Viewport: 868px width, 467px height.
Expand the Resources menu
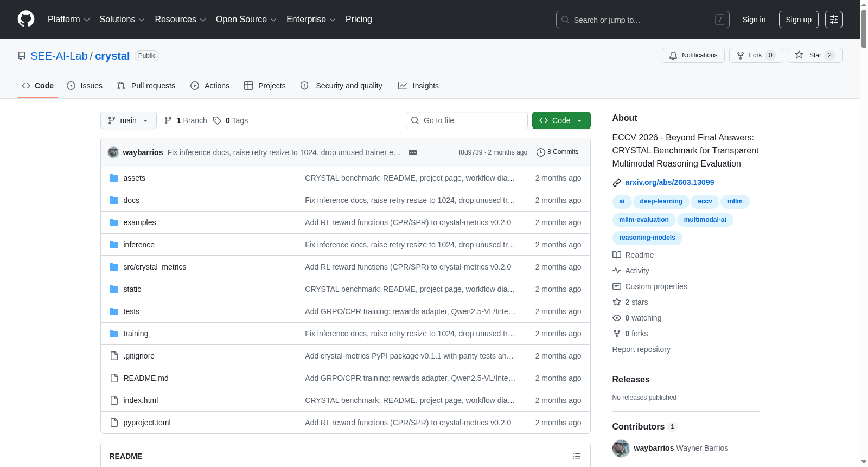[x=180, y=20]
